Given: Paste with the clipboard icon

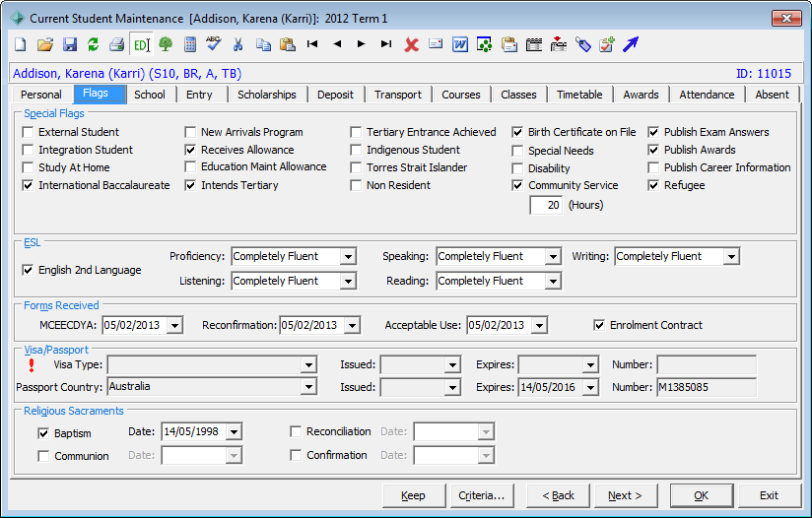Looking at the screenshot, I should 288,44.
